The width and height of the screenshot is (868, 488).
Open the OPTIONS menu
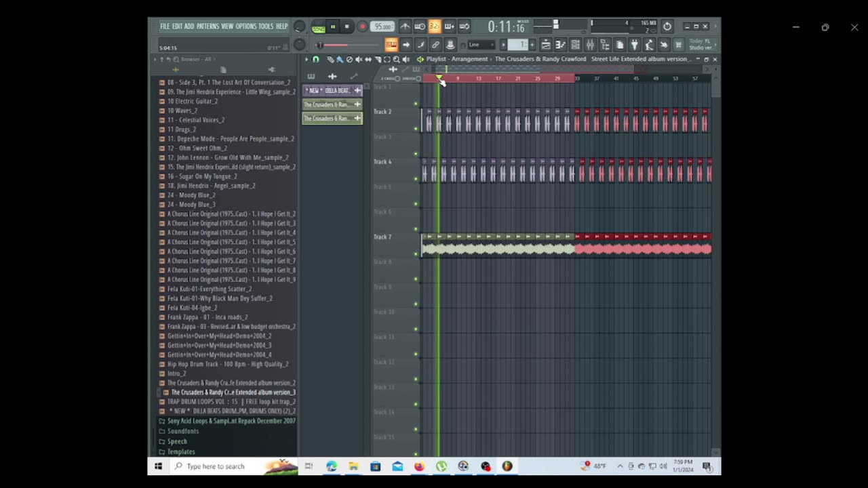pos(246,26)
